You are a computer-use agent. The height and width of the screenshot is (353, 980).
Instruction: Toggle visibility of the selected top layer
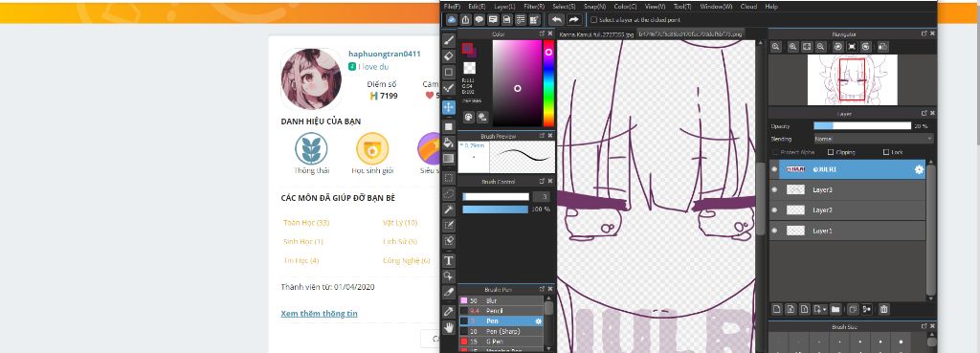[775, 169]
